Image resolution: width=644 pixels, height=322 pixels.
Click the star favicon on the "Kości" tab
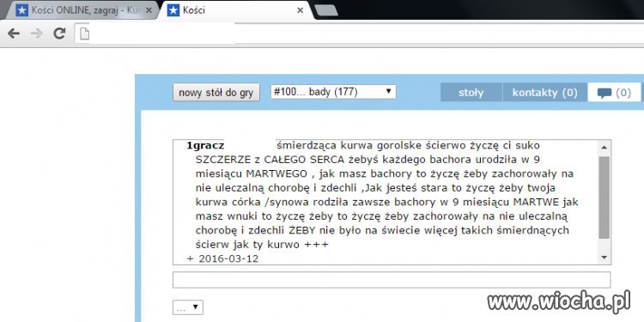click(173, 10)
